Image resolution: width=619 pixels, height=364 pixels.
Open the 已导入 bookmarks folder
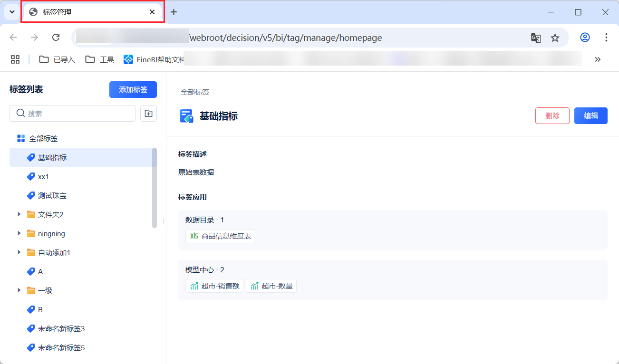point(57,59)
